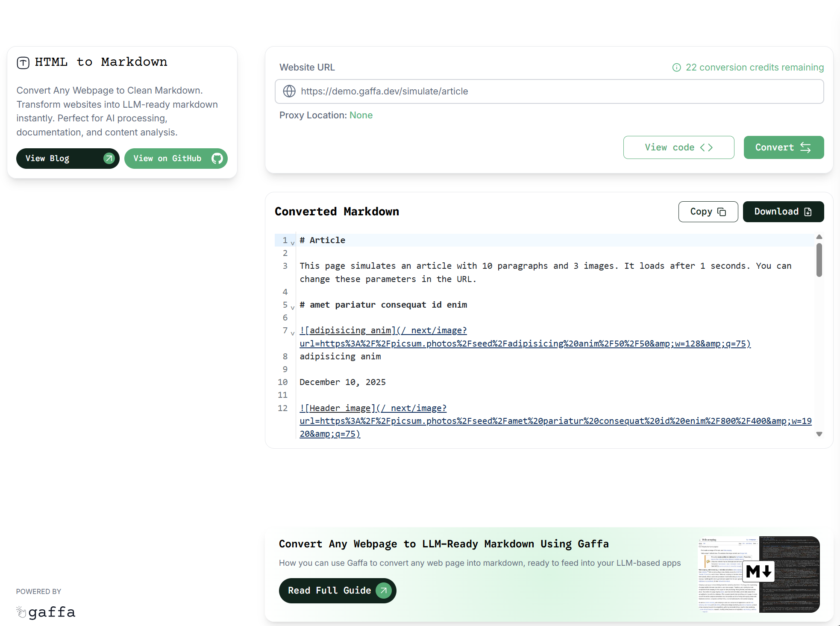
Task: Click the editor scroll up arrow
Action: 819,237
